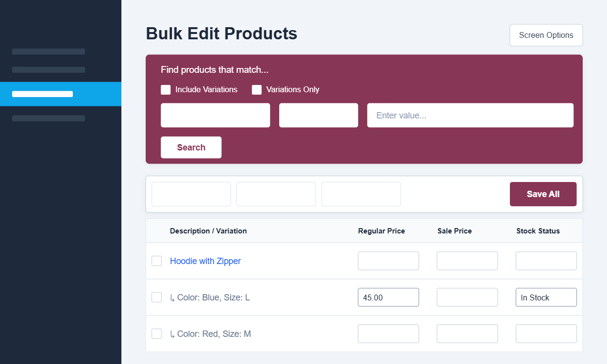
Task: Click the Regular Price column header
Action: [381, 231]
